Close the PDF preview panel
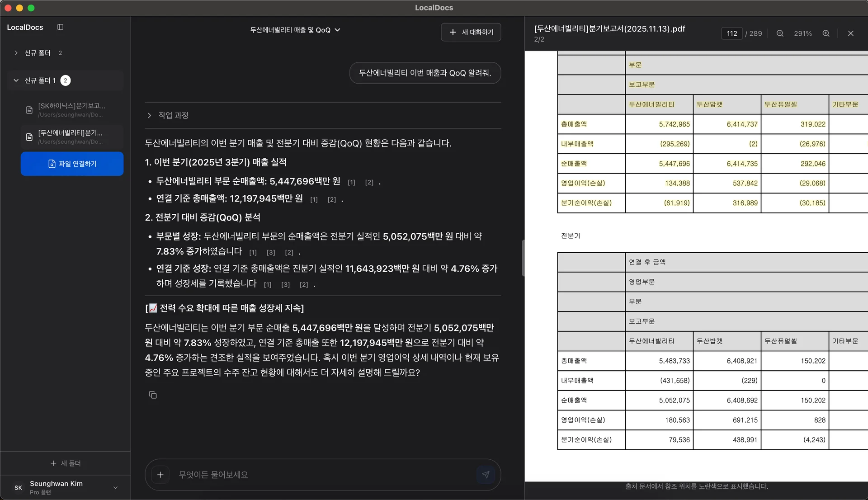The width and height of the screenshot is (868, 500). click(851, 33)
